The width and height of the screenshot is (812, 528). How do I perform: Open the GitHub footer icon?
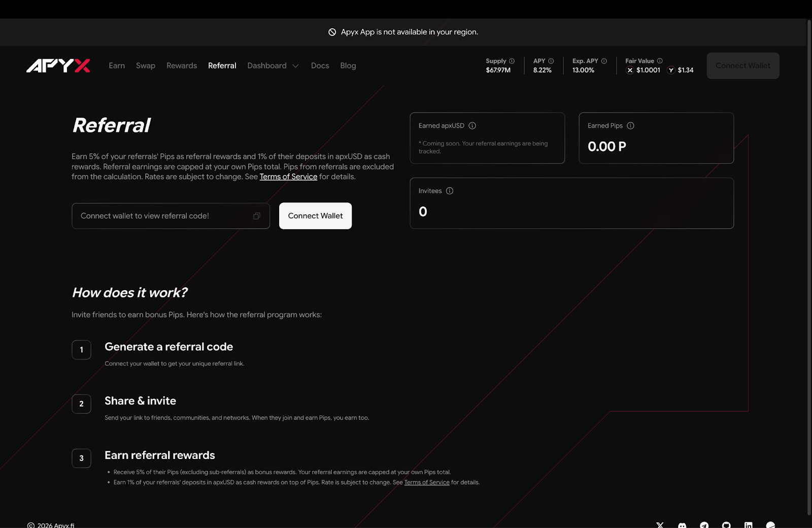coord(726,525)
